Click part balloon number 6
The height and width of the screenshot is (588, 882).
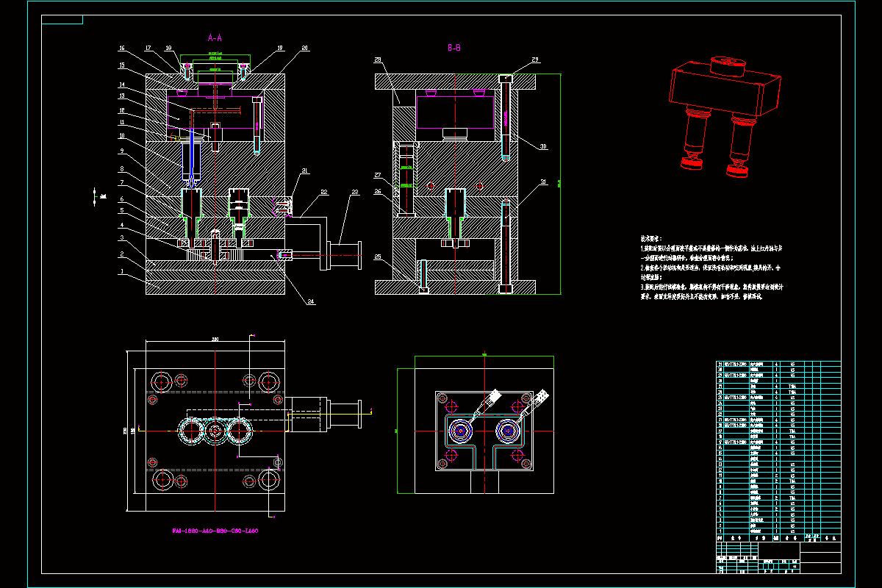122,199
